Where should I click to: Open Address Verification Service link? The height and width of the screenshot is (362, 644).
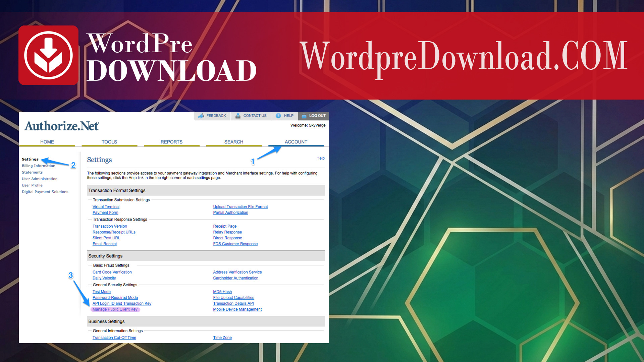(237, 272)
